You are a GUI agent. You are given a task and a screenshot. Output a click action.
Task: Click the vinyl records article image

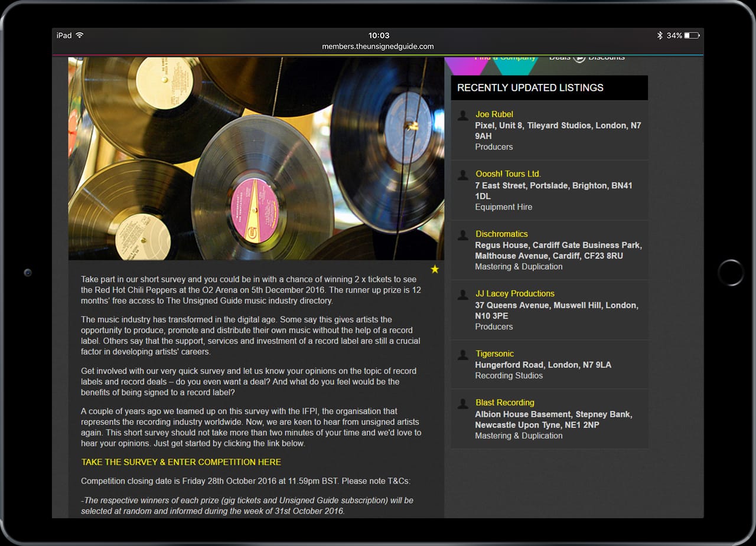coord(256,158)
